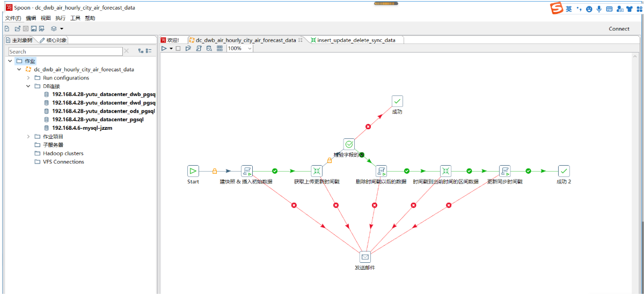This screenshot has width=644, height=303.
Task: Click the new file toolbar icon
Action: 7,28
